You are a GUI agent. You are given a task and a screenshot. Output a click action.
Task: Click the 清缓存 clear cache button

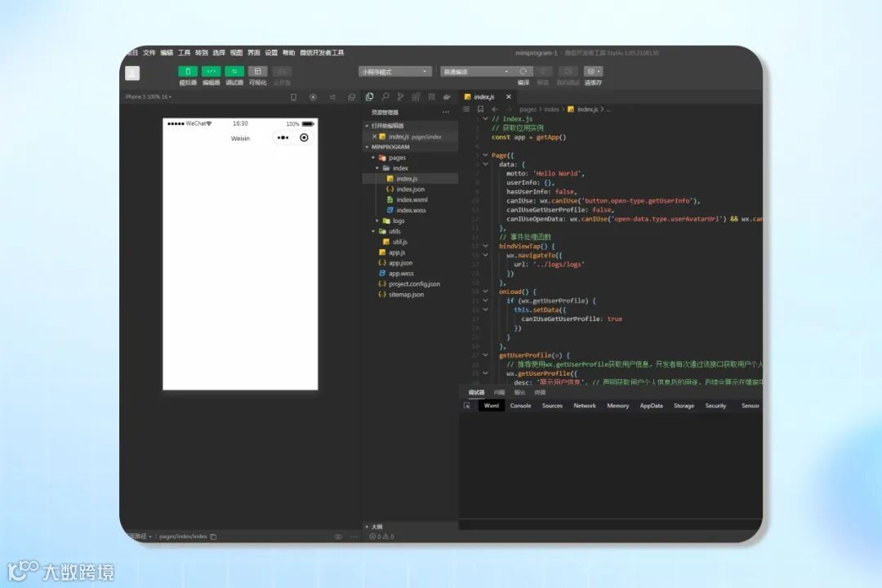pyautogui.click(x=593, y=72)
